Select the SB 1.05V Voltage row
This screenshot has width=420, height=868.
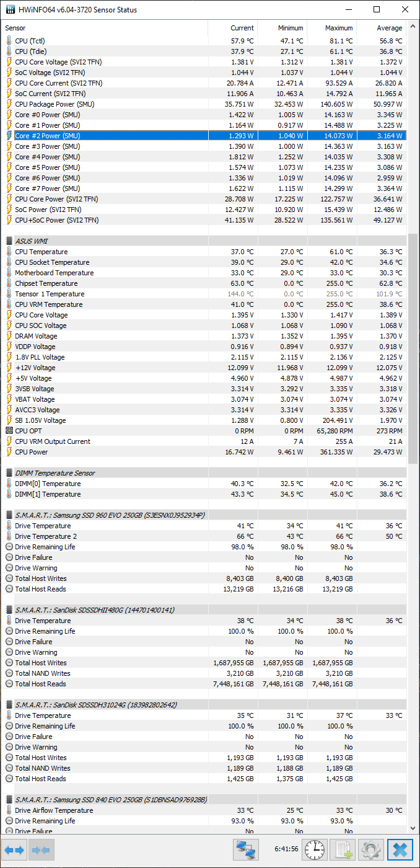tap(204, 420)
